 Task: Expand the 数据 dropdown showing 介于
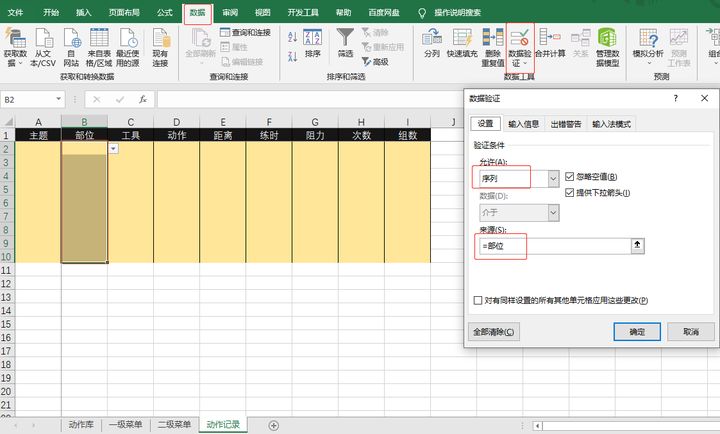point(553,213)
